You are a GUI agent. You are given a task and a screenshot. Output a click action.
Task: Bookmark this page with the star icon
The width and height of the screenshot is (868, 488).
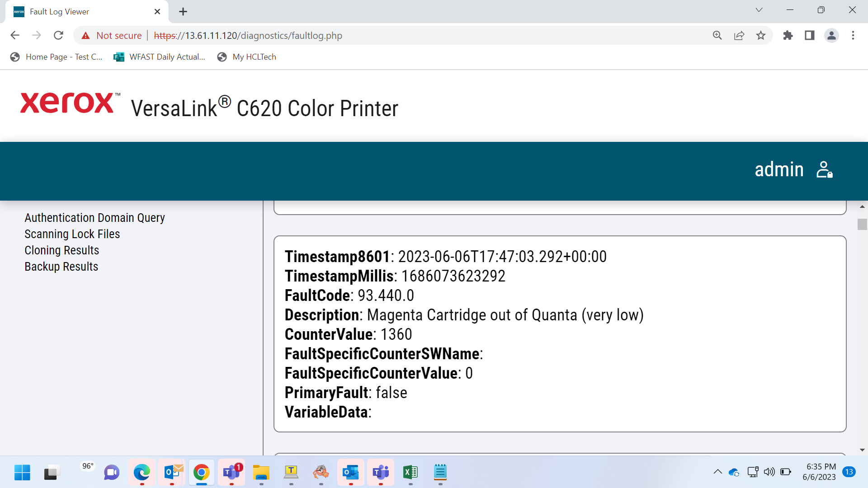(761, 35)
